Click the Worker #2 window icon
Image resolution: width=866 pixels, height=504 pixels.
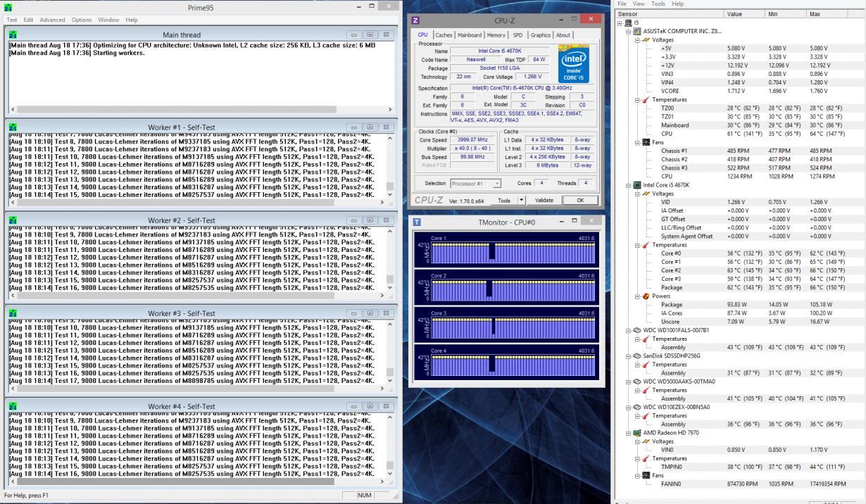12,220
